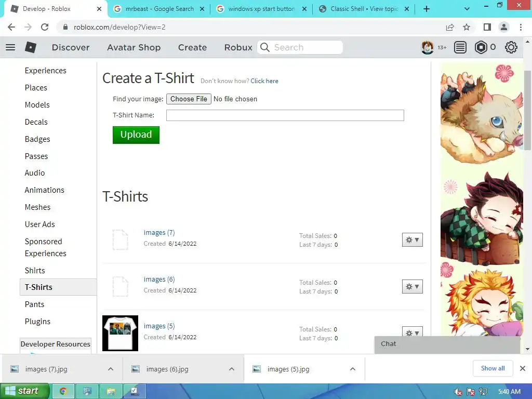
Task: Focus the T-Shirt Name field
Action: pos(285,115)
